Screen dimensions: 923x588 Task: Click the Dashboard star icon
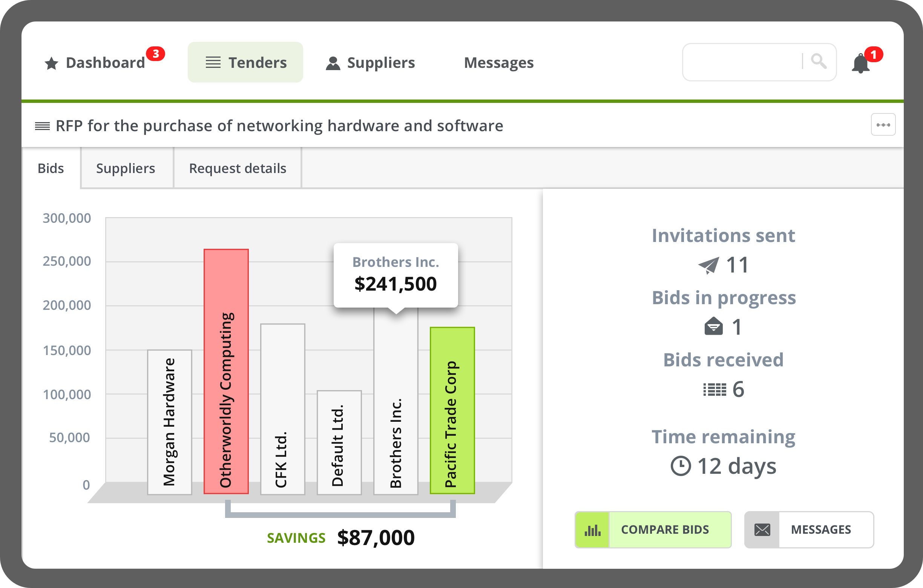[x=51, y=63]
